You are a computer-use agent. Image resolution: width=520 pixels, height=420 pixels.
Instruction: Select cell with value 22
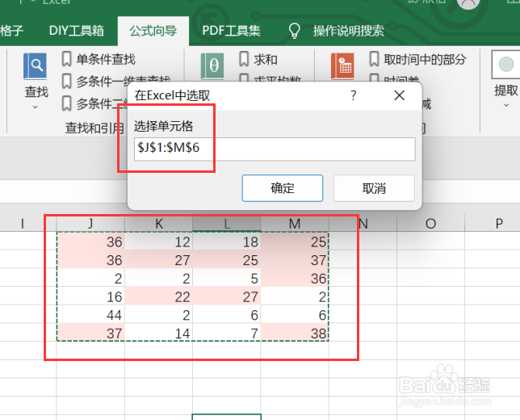(159, 296)
